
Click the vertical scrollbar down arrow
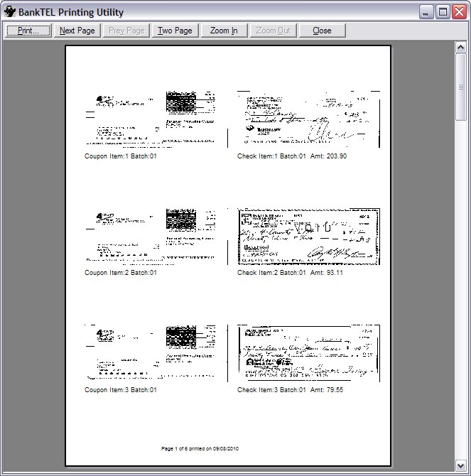(x=460, y=465)
